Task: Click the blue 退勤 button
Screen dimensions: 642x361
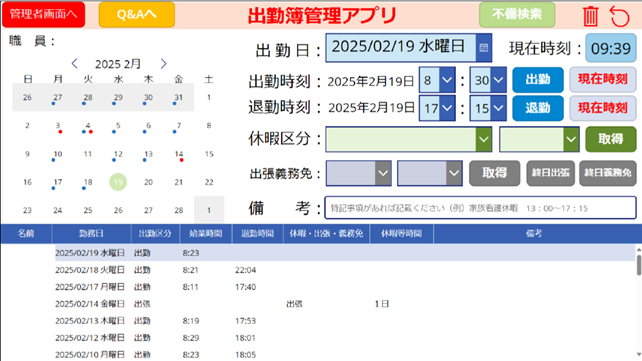Action: 538,108
